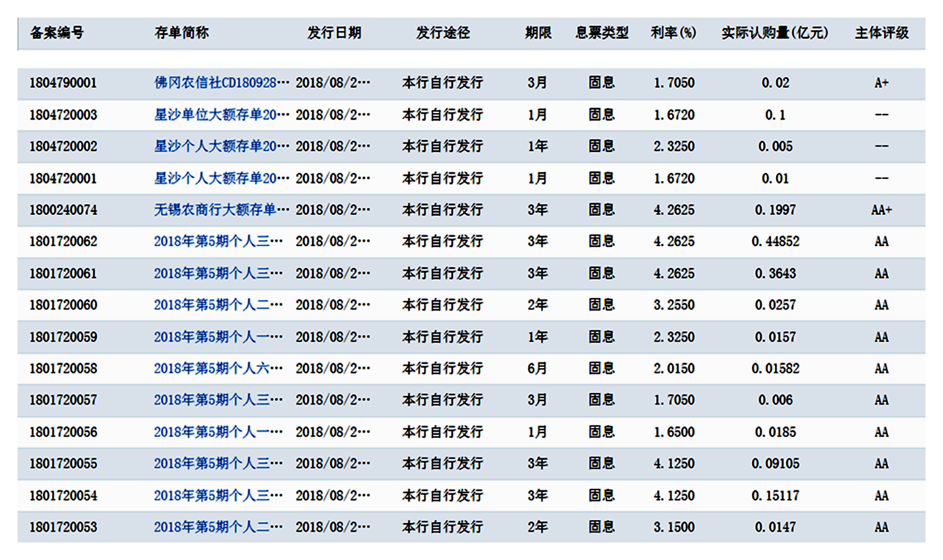
Task: Open the 2018年第5期个人六 link
Action: 218,368
